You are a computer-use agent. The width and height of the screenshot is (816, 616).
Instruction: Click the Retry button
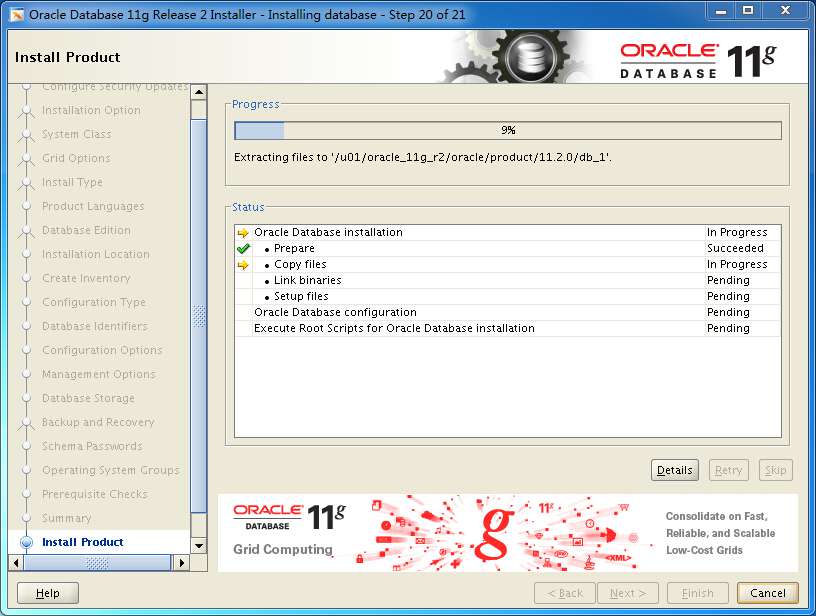point(729,470)
